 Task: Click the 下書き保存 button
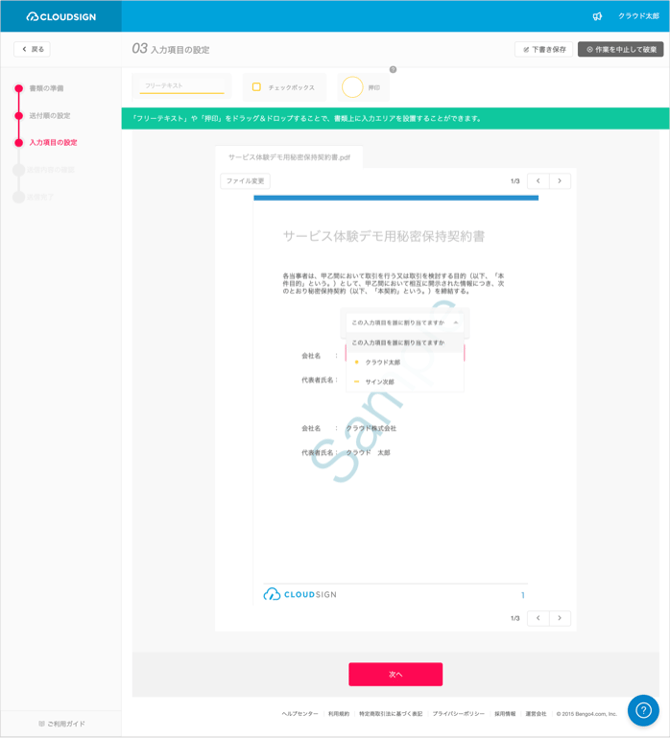(x=543, y=49)
